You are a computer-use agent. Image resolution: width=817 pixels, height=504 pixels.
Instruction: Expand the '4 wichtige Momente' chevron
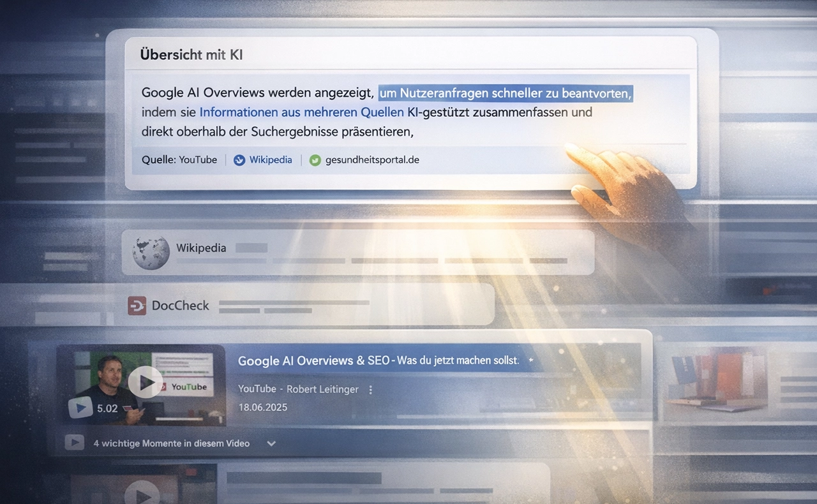[271, 443]
